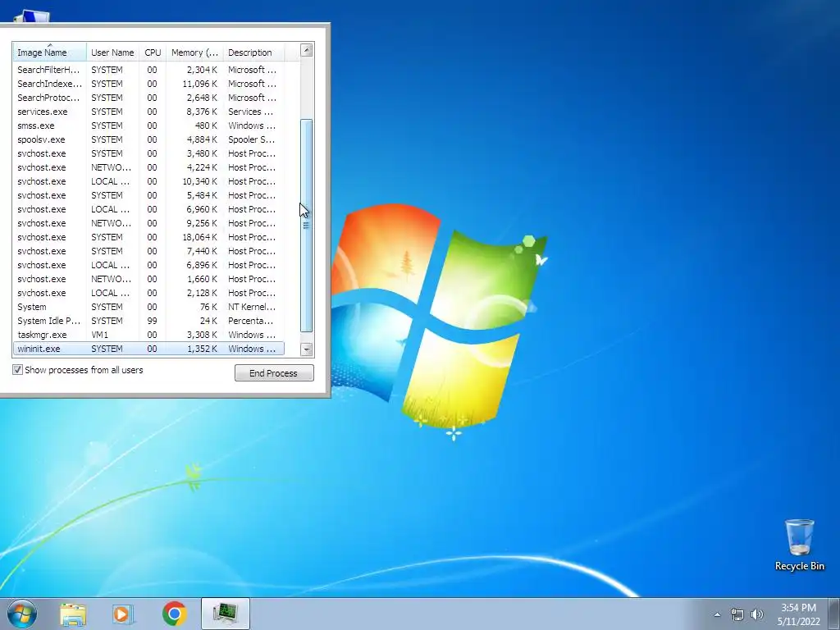Sort processes by CPU column header

pyautogui.click(x=153, y=52)
